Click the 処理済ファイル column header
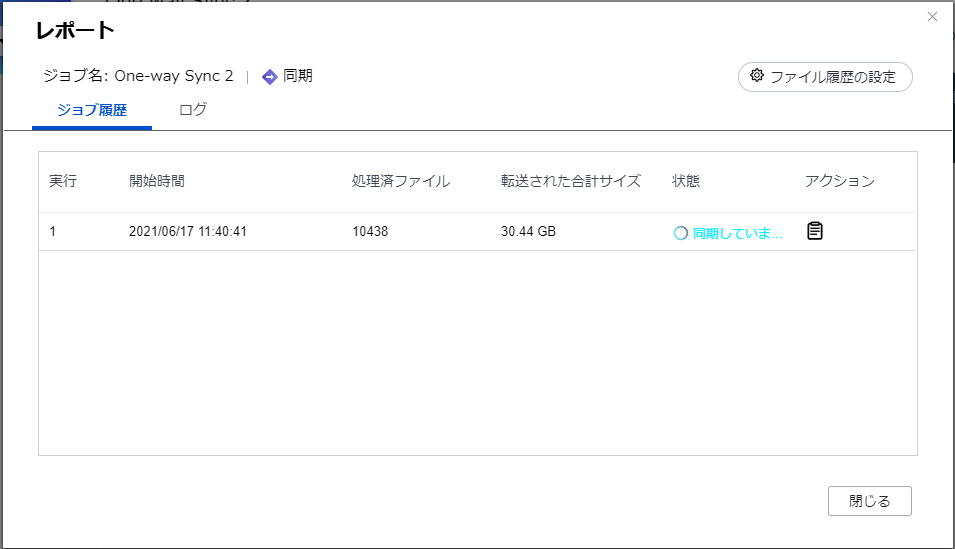The width and height of the screenshot is (955, 549). (x=400, y=181)
